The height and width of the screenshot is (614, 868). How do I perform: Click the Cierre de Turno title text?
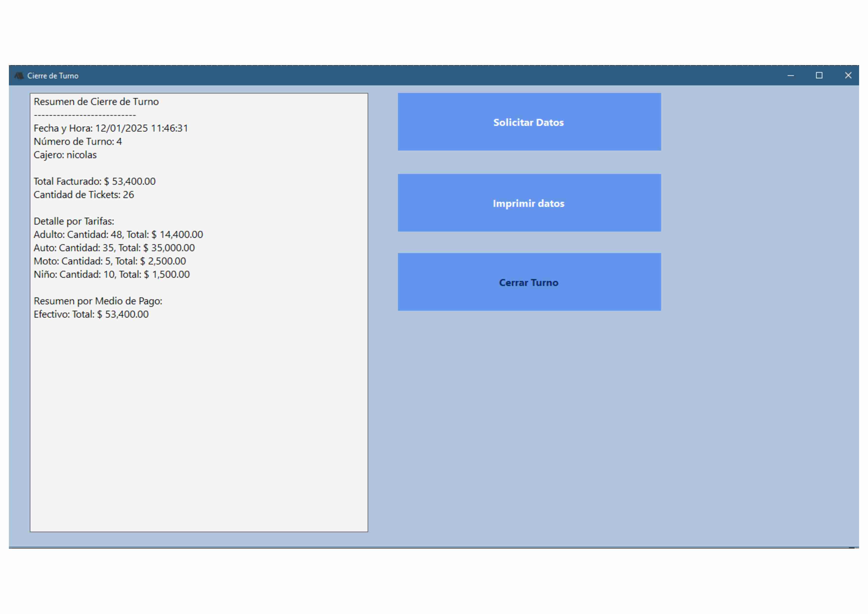tap(53, 76)
